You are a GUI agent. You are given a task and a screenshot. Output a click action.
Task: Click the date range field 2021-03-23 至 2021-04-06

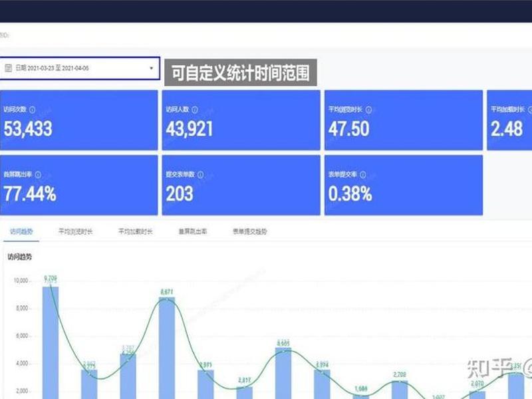[79, 68]
